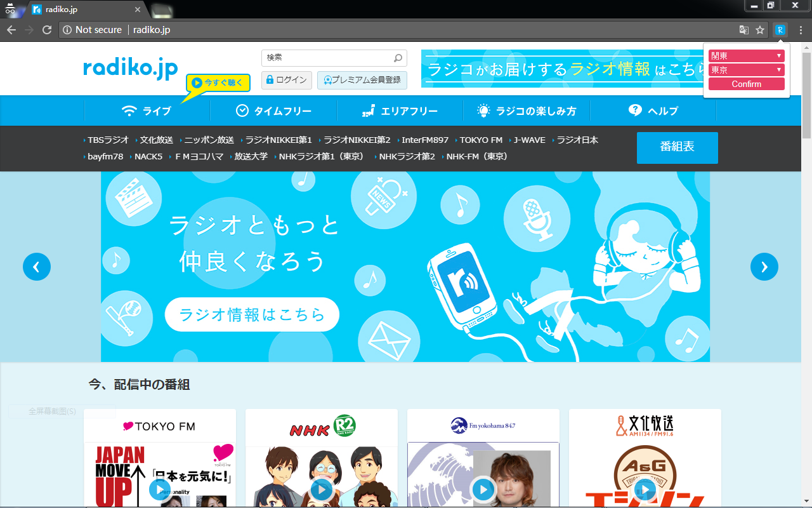Click the 今すぐ聴く yellow bubble

click(x=218, y=83)
